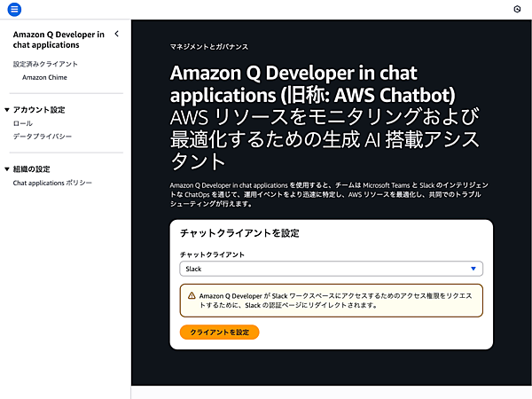
Task: Collapse the sidebar with the chevron arrow
Action: [117, 35]
